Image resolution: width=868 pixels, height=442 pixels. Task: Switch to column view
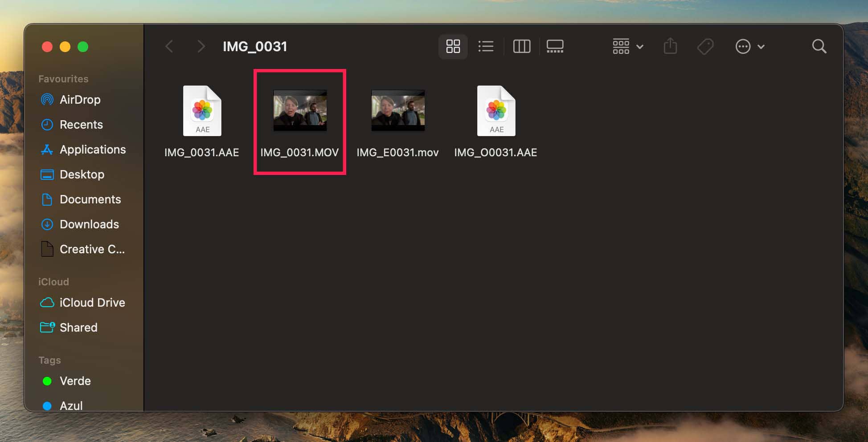(521, 46)
